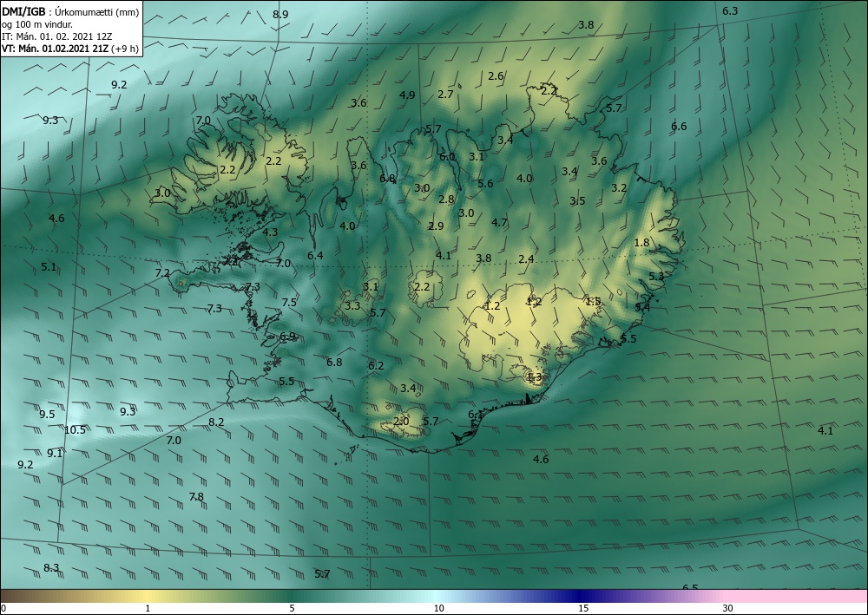Click the 1.8 value on the map
Image resolution: width=868 pixels, height=615 pixels.
click(641, 242)
